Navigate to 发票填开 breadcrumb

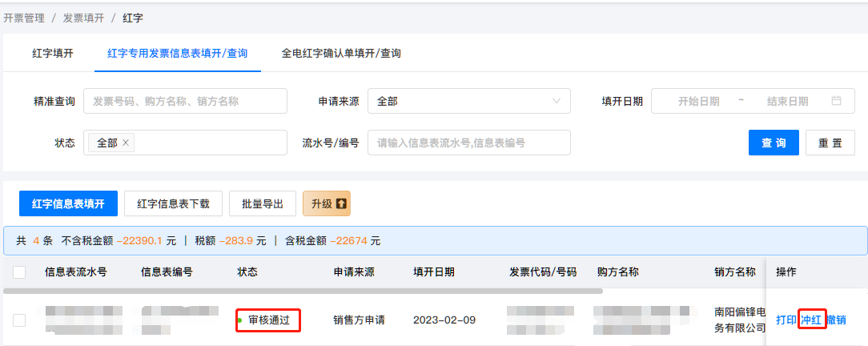(83, 18)
